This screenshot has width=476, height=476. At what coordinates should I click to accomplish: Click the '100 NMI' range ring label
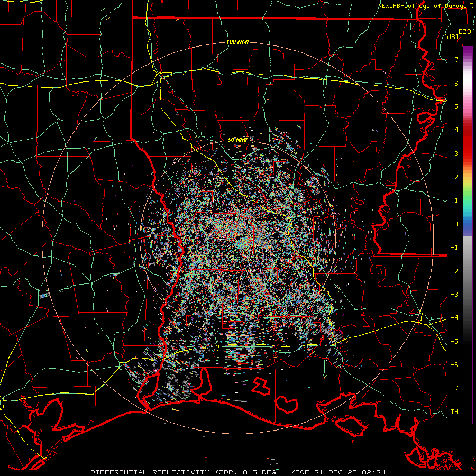pos(237,42)
